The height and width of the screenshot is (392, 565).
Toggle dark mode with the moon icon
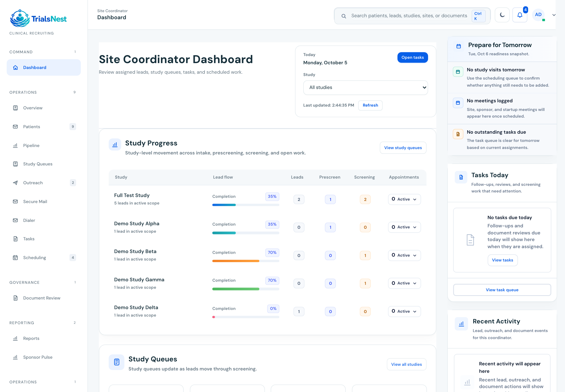coord(502,15)
